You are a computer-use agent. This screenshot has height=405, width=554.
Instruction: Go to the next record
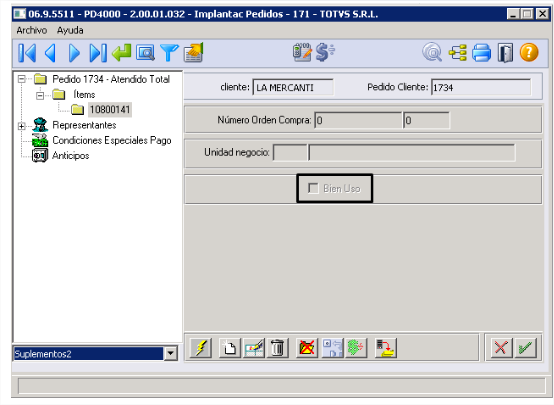coord(74,53)
